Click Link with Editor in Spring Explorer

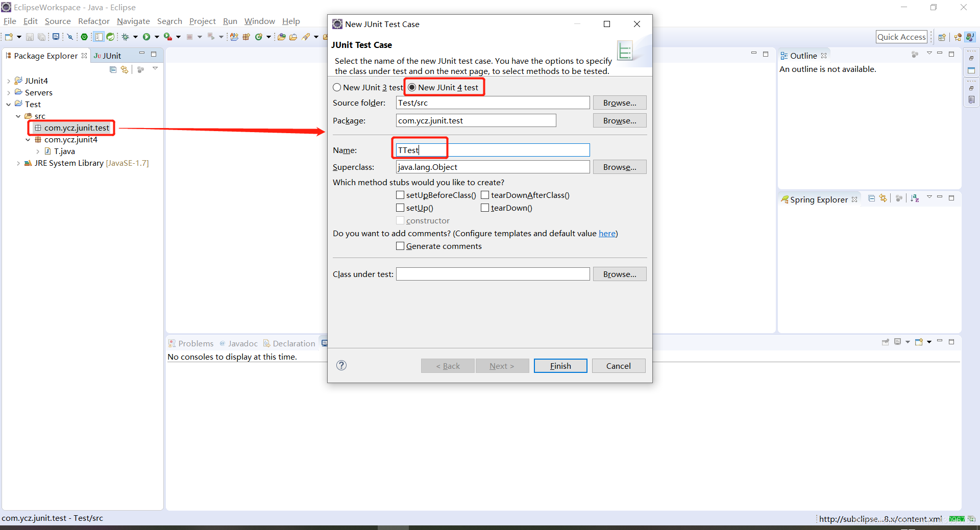point(883,198)
